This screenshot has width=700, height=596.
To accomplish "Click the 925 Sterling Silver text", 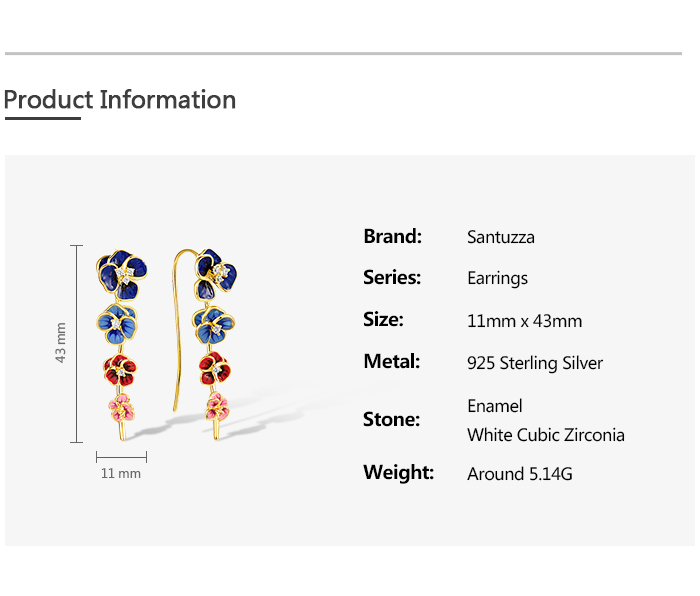I will coord(535,363).
